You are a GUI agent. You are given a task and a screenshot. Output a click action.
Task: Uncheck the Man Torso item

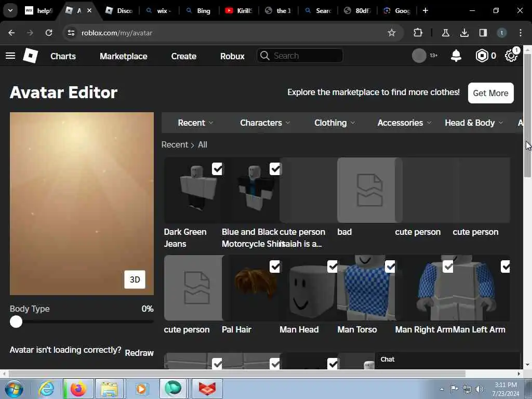click(390, 267)
